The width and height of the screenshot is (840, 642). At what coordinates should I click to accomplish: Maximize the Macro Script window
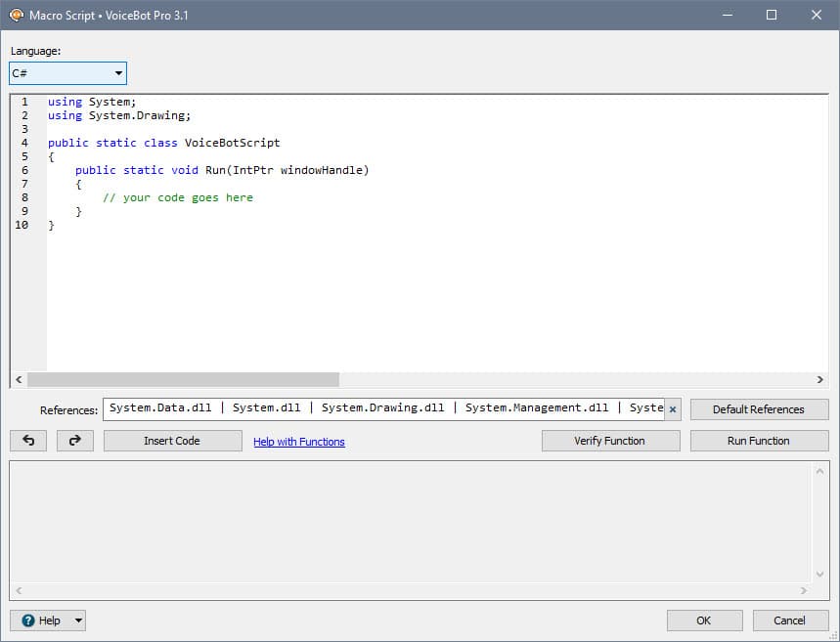tap(772, 15)
